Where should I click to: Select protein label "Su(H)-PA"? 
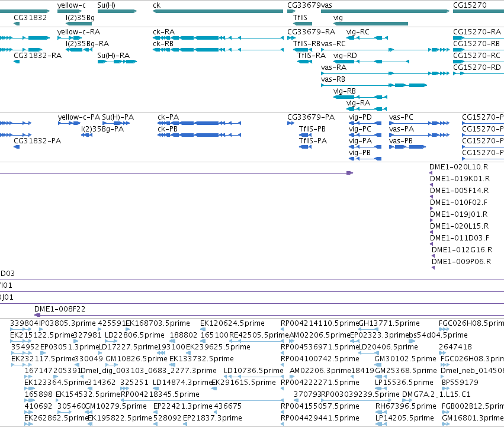tap(118, 117)
